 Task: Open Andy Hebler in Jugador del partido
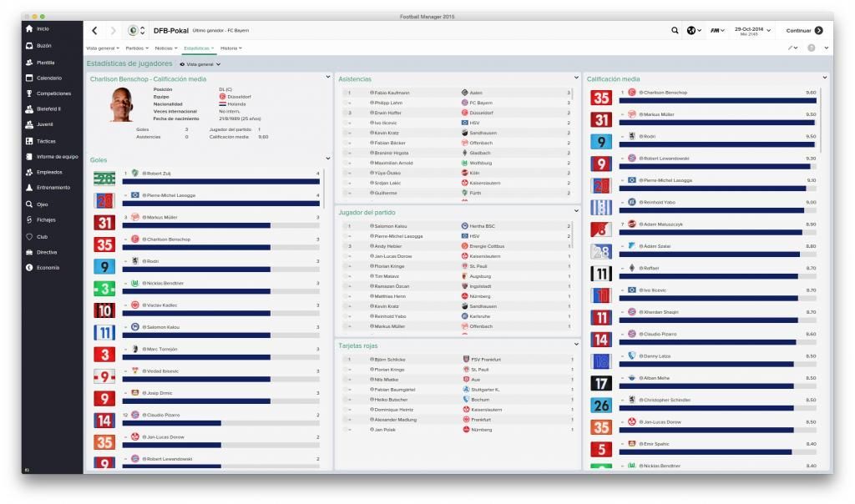click(387, 246)
